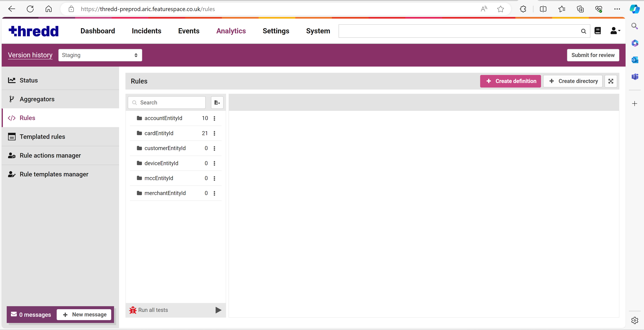This screenshot has width=644, height=330.
Task: Open browser extensions puzzle icon
Action: (523, 9)
